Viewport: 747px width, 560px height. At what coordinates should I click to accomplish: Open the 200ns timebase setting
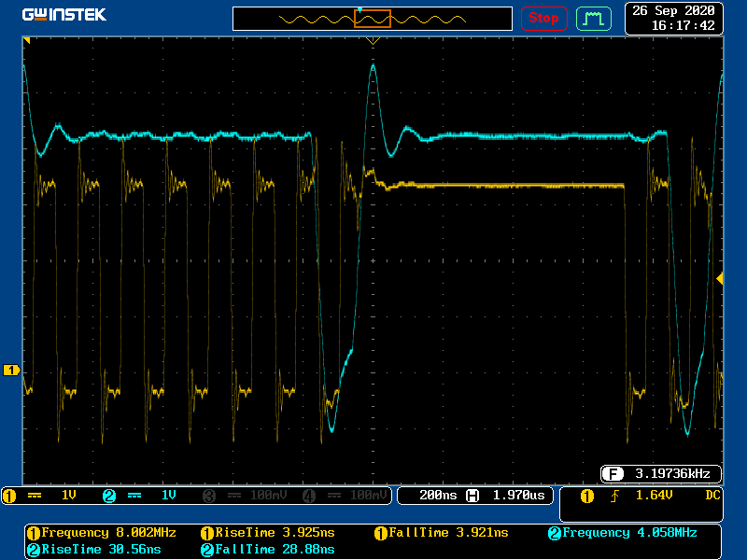(436, 496)
